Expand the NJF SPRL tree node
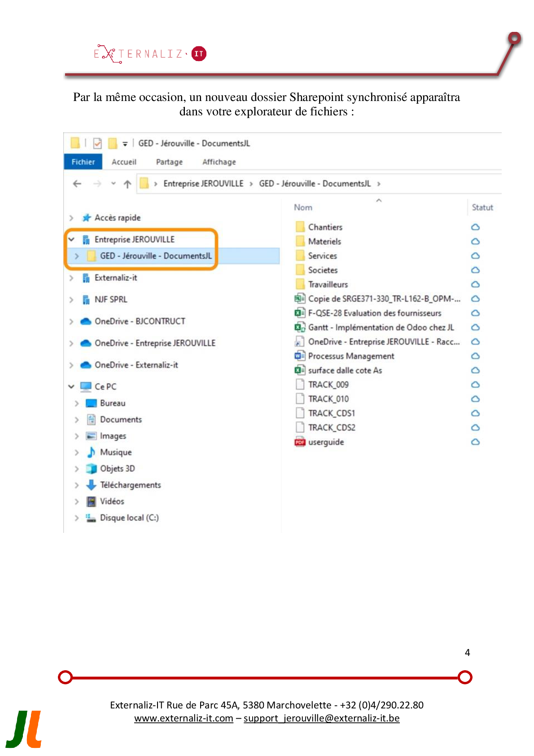This screenshot has height=756, width=534. point(71,299)
